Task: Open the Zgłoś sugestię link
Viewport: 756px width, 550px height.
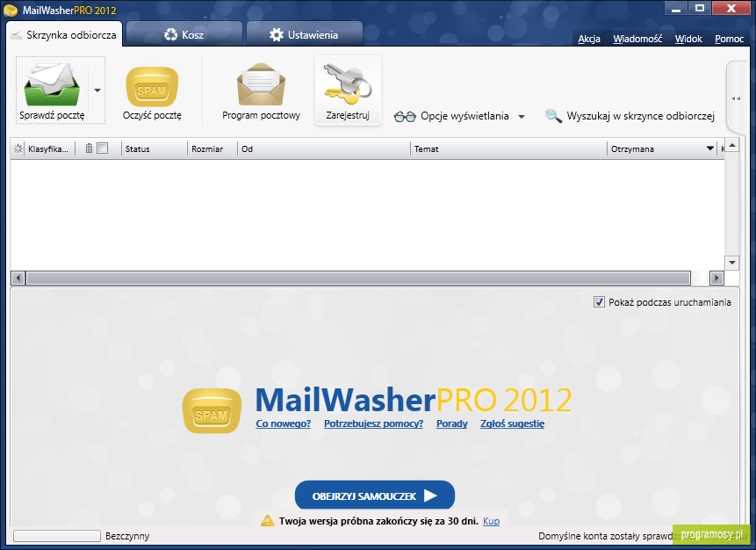Action: pos(513,423)
